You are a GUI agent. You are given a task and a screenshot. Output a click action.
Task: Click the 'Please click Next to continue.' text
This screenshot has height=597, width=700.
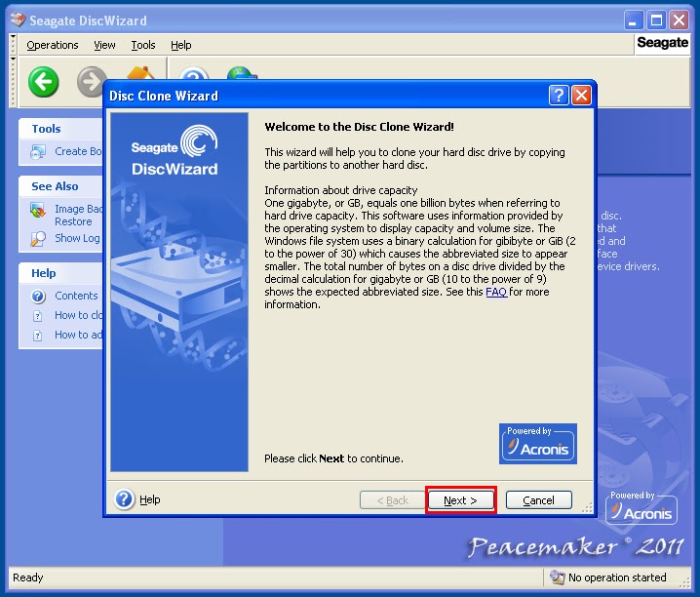point(333,458)
